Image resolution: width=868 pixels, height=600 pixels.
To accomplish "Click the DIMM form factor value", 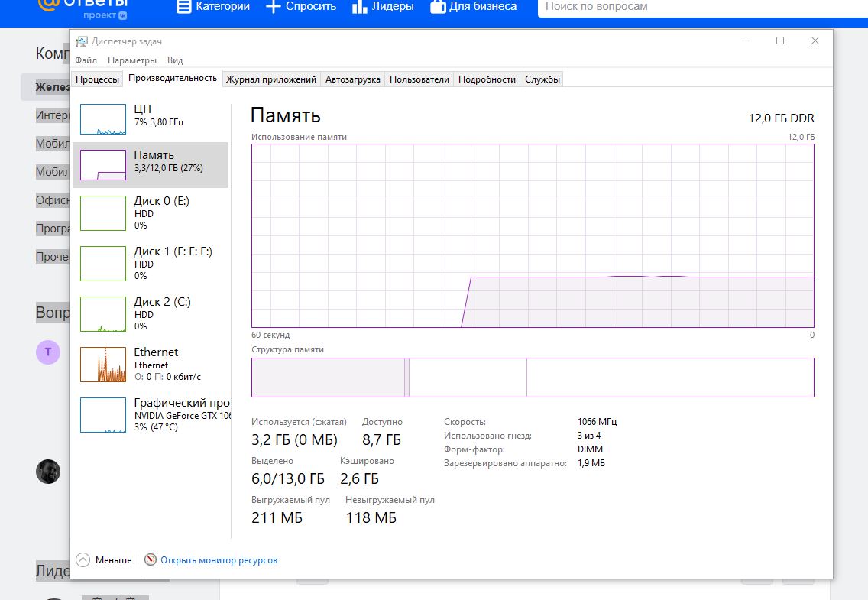I will coord(590,449).
